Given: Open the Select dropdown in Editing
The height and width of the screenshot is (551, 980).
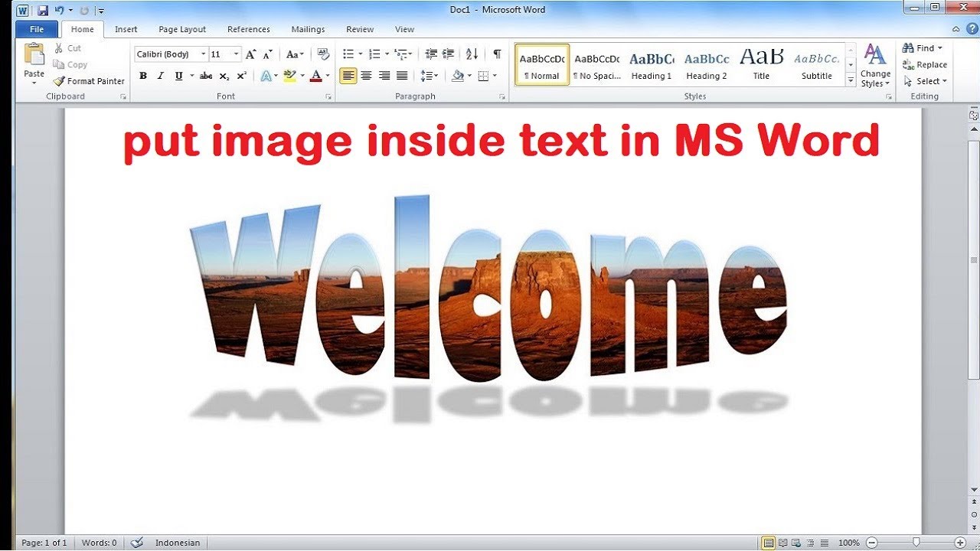Looking at the screenshot, I should 926,81.
